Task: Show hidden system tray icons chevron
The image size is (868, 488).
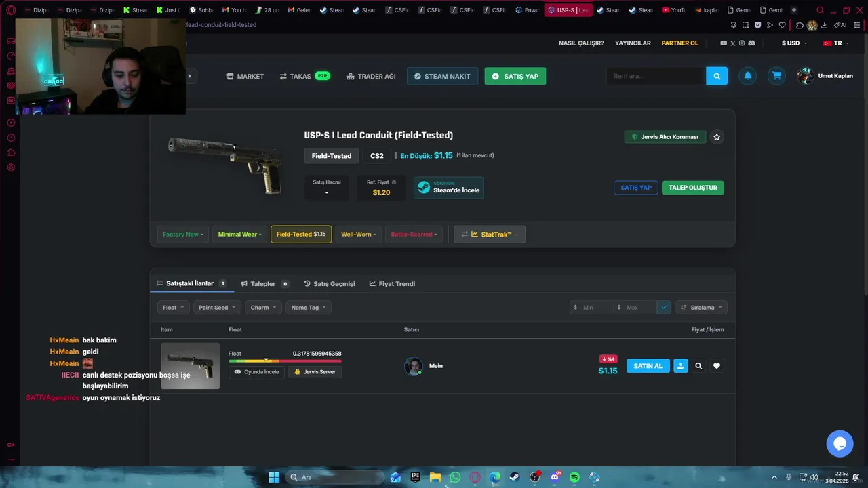Action: point(774,477)
